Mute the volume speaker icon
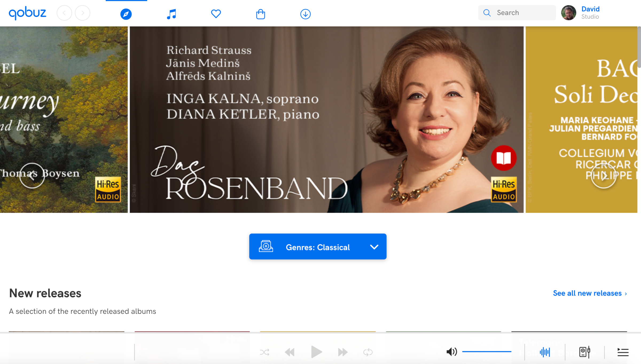The width and height of the screenshot is (641, 364). tap(452, 352)
